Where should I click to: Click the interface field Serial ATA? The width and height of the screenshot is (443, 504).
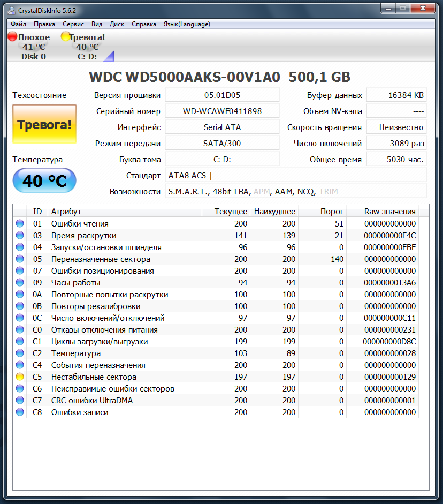(x=222, y=127)
